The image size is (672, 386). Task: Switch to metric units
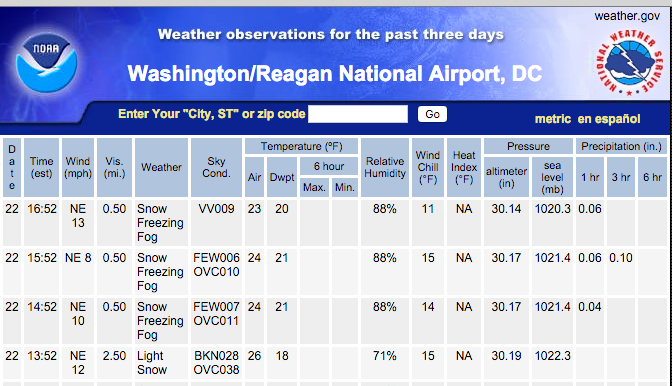(x=552, y=119)
